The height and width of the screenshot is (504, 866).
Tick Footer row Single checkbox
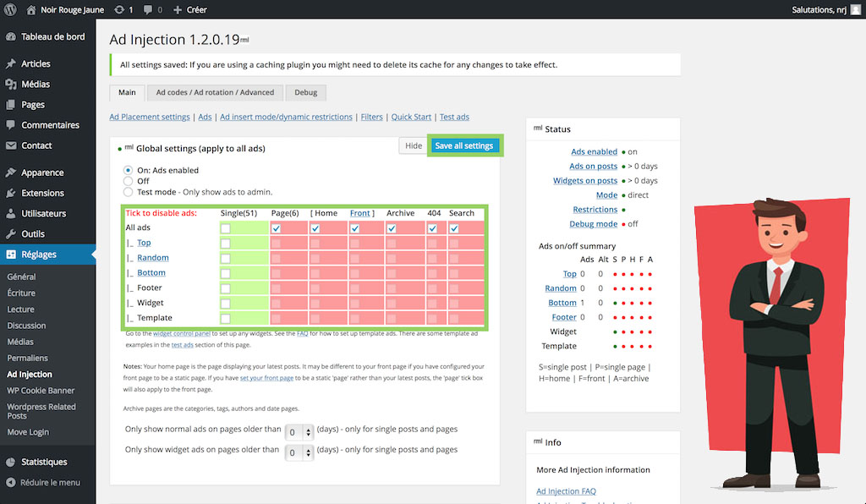click(x=225, y=288)
